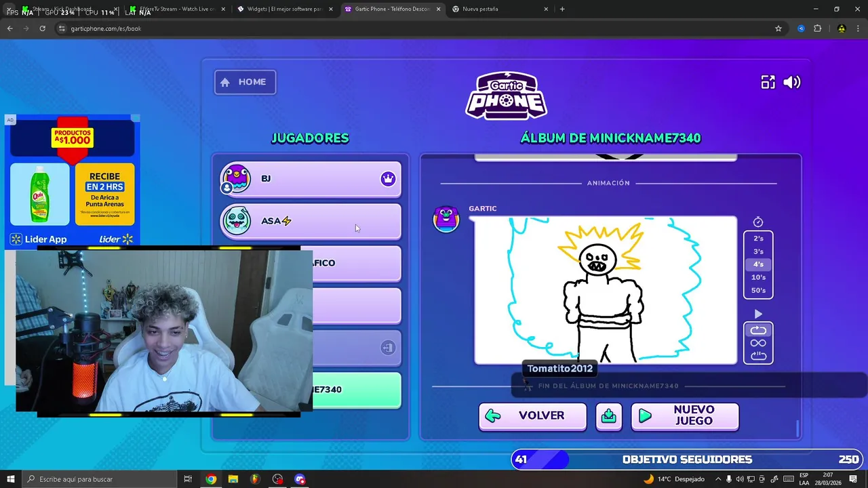Enable loop-with-pause playback mode
Viewport: 868px width, 488px height.
[758, 356]
